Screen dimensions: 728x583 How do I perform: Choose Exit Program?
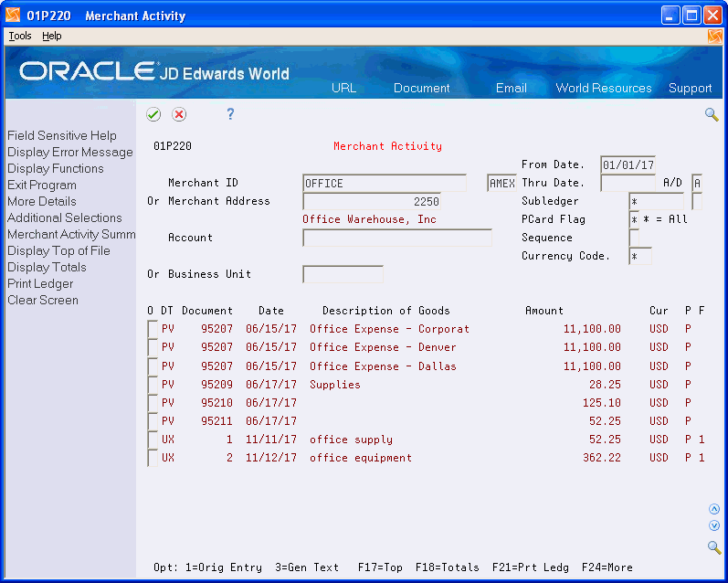[x=42, y=185]
